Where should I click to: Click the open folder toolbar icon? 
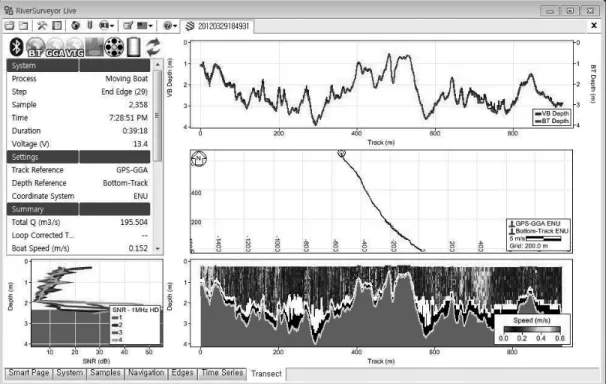point(9,26)
